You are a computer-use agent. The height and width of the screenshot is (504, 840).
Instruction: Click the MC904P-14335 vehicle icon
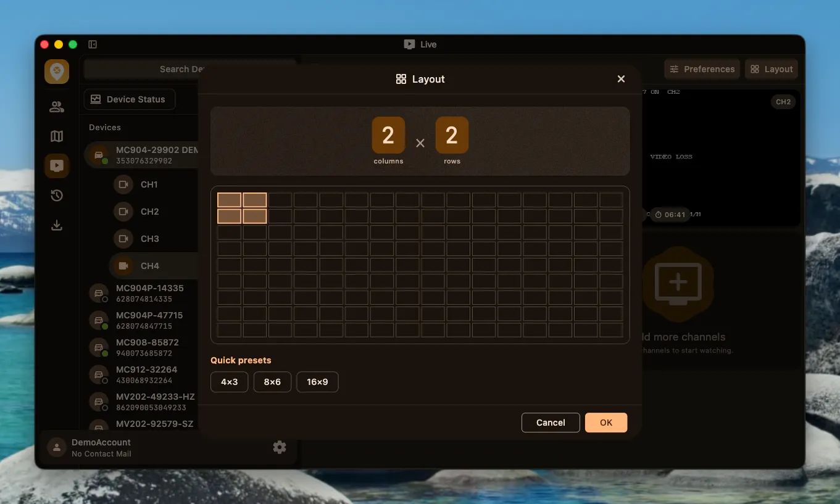[x=99, y=293]
